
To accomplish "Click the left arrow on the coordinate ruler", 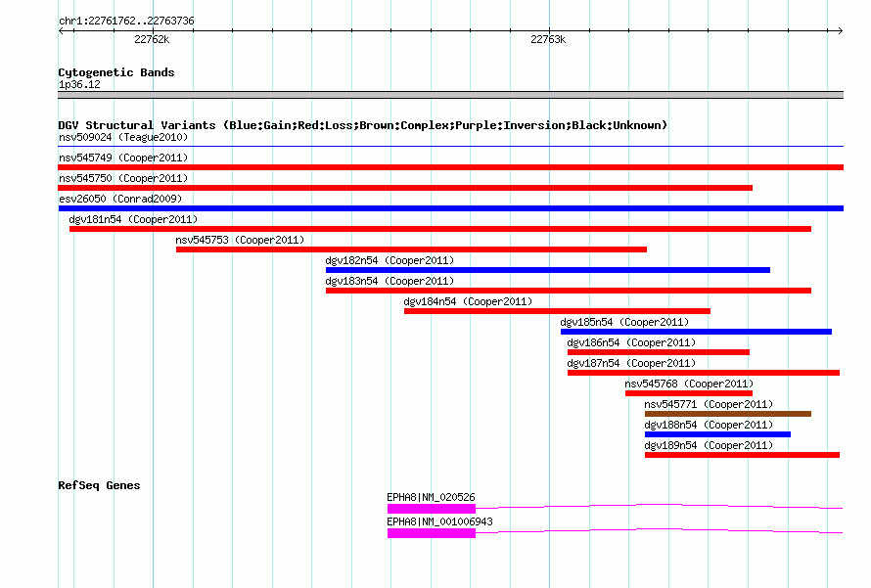I will point(62,30).
